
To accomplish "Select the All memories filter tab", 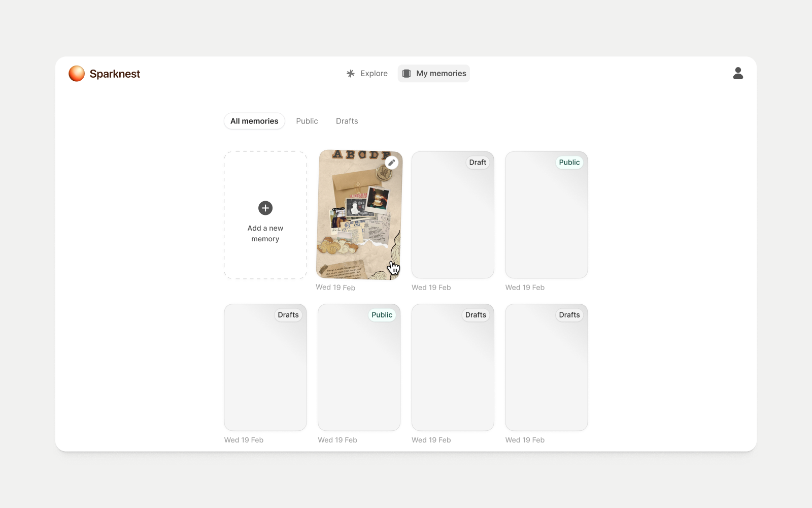I will pos(254,121).
